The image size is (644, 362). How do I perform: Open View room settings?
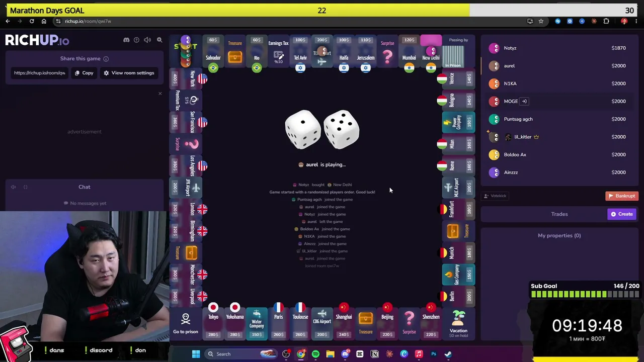tap(129, 73)
